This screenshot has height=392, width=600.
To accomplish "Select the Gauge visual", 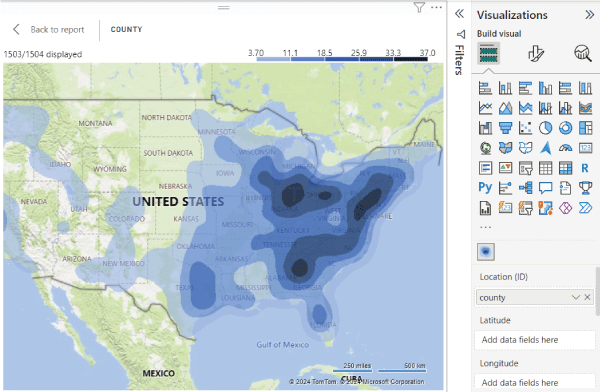I will point(566,148).
